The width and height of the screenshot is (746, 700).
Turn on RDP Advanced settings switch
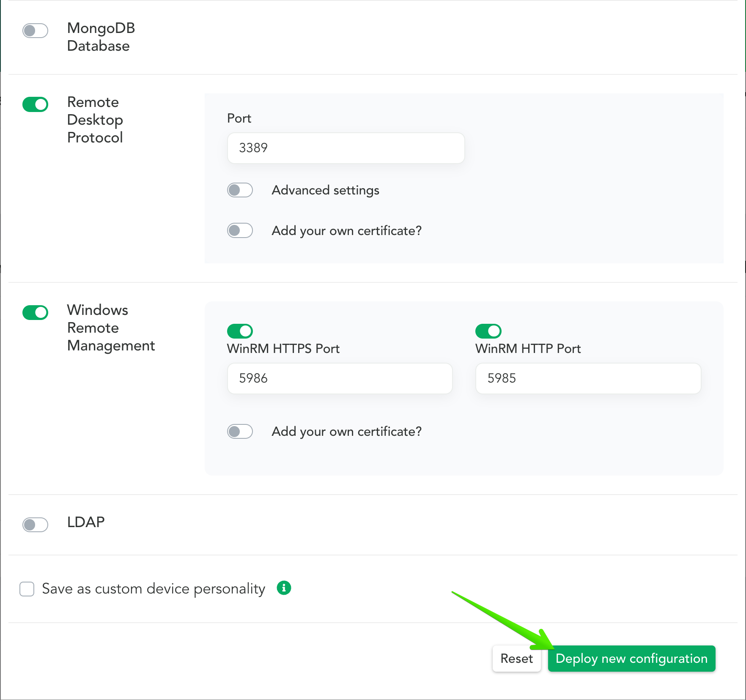(x=240, y=190)
